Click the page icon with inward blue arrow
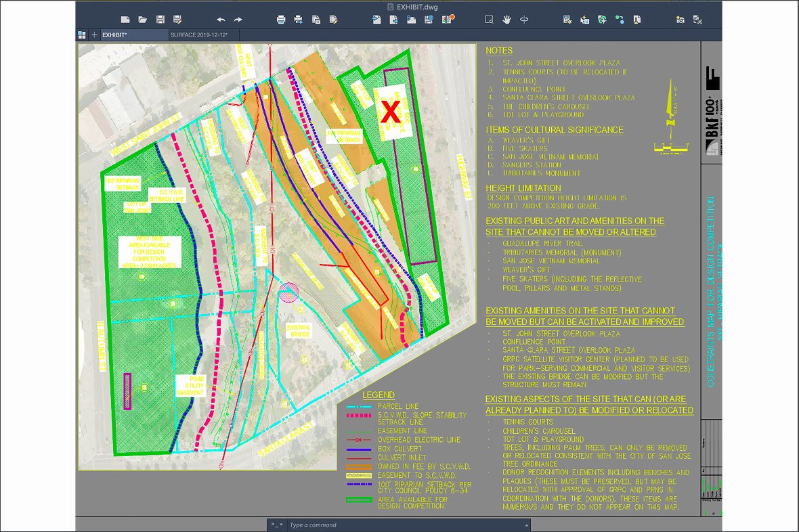Image resolution: width=799 pixels, height=532 pixels. (x=376, y=20)
